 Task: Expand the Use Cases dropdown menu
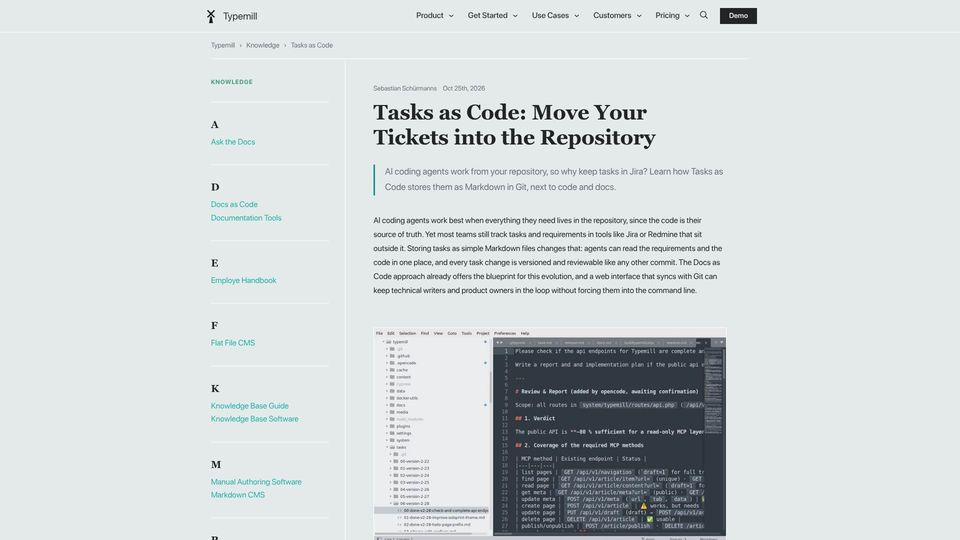click(x=555, y=16)
